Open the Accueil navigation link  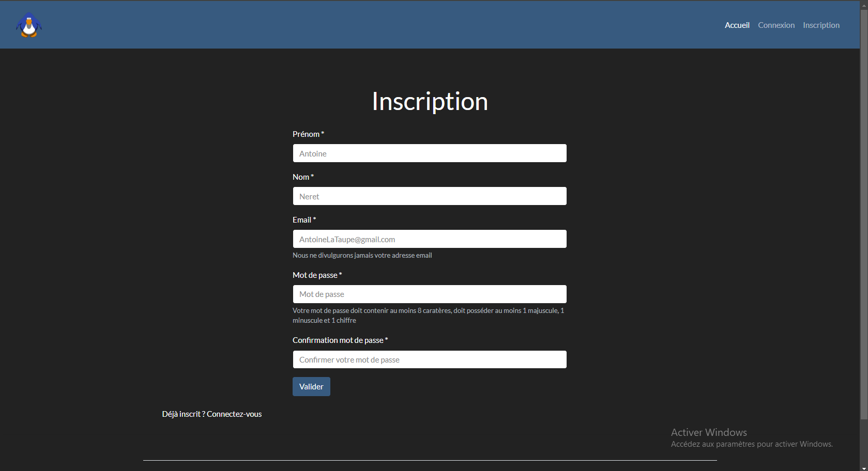coord(737,25)
